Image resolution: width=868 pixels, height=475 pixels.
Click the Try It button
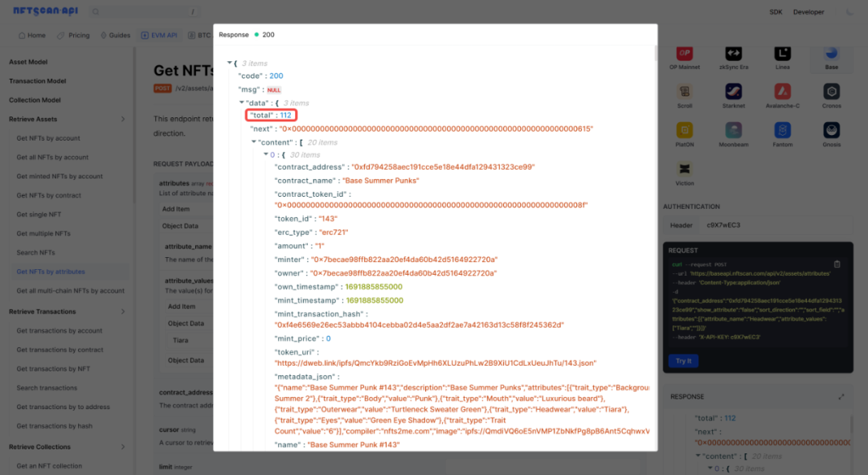683,361
